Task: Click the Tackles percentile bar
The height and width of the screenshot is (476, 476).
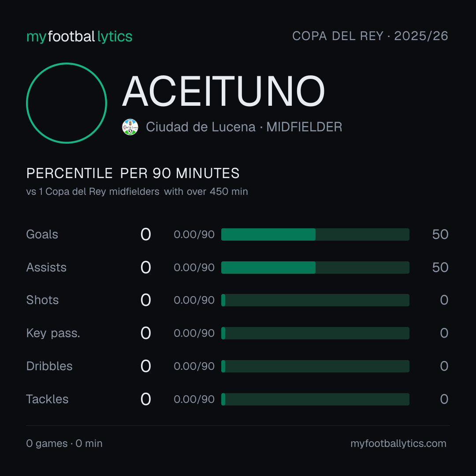Action: [315, 399]
